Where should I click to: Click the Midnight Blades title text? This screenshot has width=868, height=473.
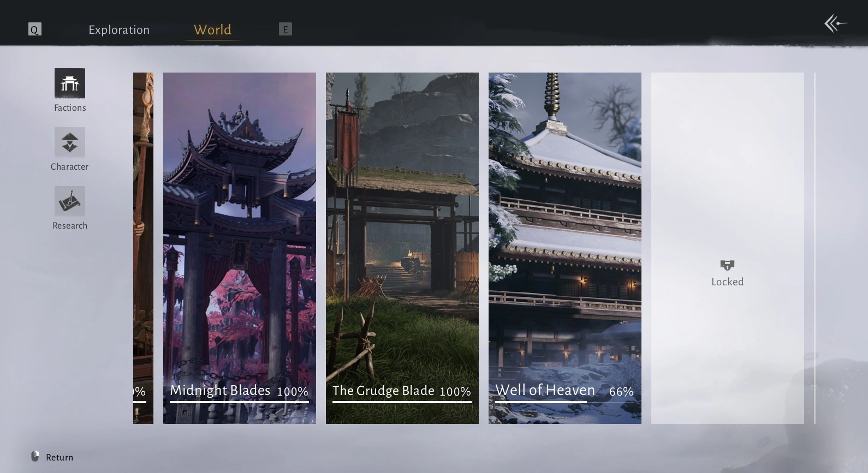coord(220,391)
